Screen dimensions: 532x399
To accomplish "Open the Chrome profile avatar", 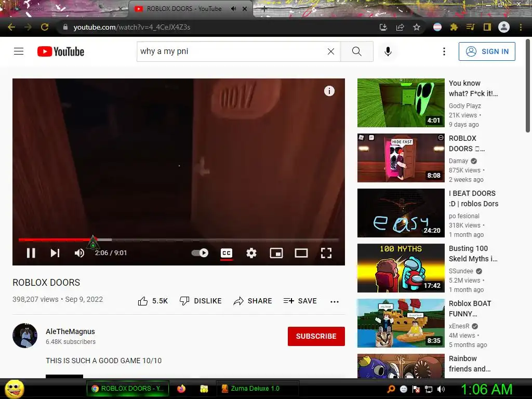I will coord(504,27).
